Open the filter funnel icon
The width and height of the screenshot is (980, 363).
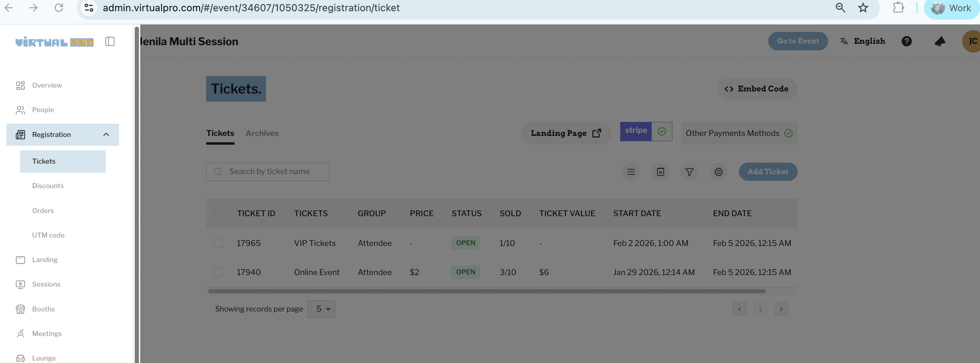coord(689,172)
